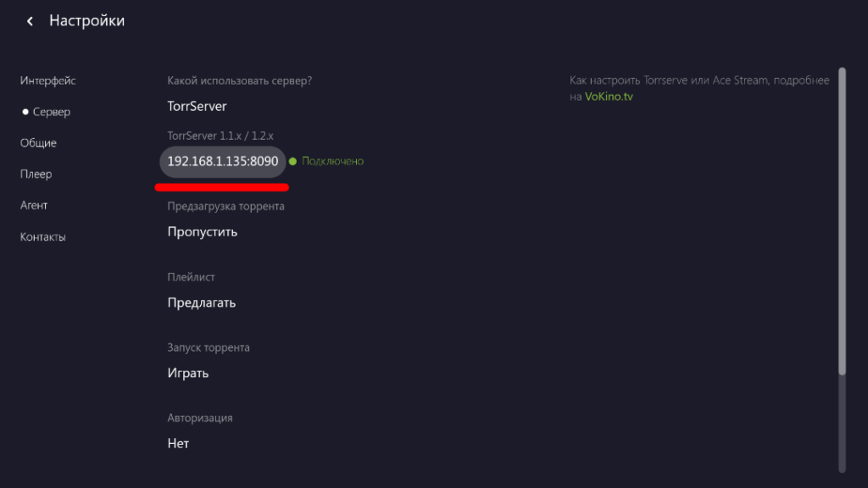
Task: Change the TorrServer server type option
Action: [x=197, y=107]
